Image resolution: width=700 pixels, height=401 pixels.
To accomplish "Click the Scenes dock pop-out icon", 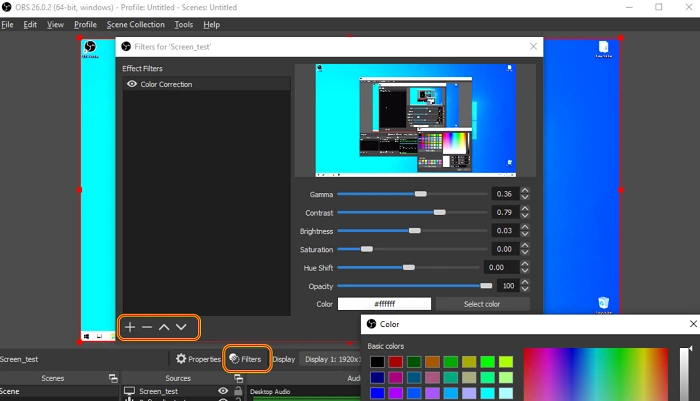I will 113,378.
